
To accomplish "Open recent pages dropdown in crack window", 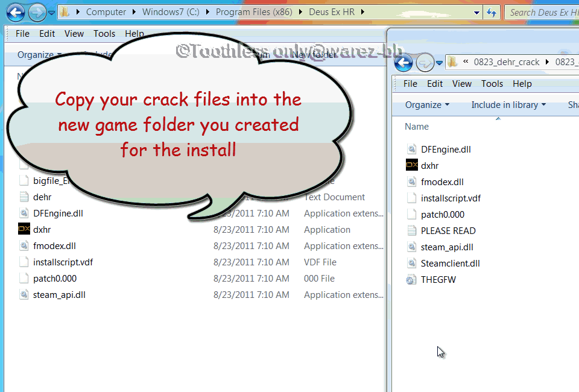I will pyautogui.click(x=440, y=63).
